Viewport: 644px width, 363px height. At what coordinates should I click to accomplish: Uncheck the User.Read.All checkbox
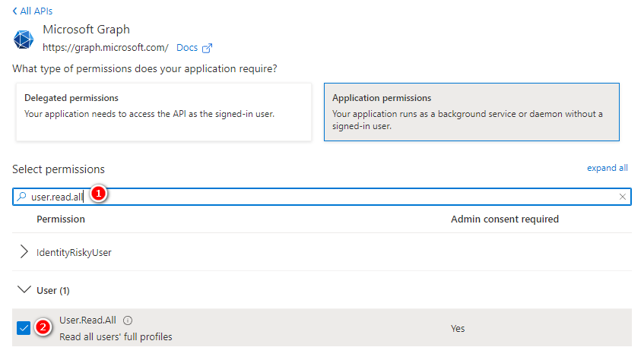(x=24, y=328)
